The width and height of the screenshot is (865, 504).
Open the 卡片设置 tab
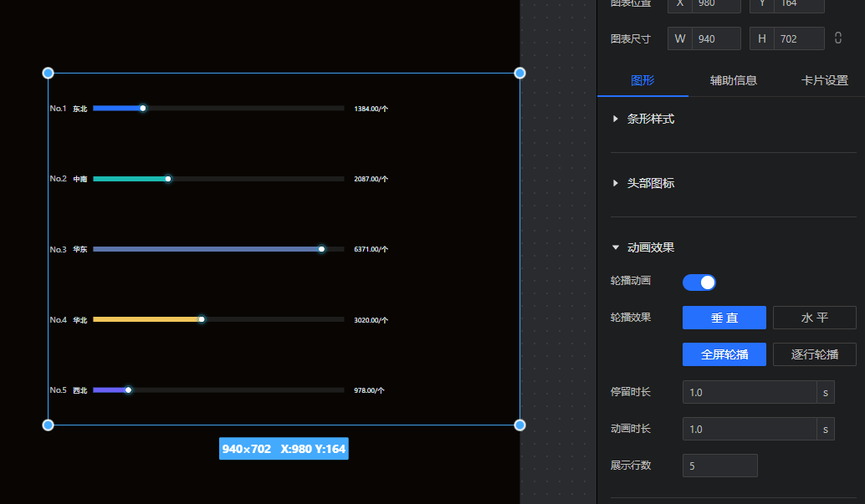[824, 81]
